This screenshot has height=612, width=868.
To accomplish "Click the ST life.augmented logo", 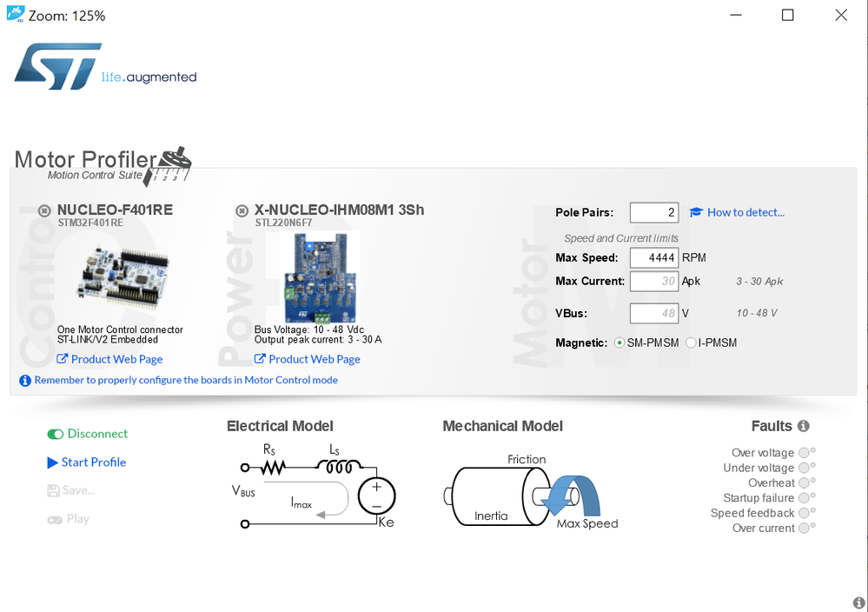I will point(105,66).
